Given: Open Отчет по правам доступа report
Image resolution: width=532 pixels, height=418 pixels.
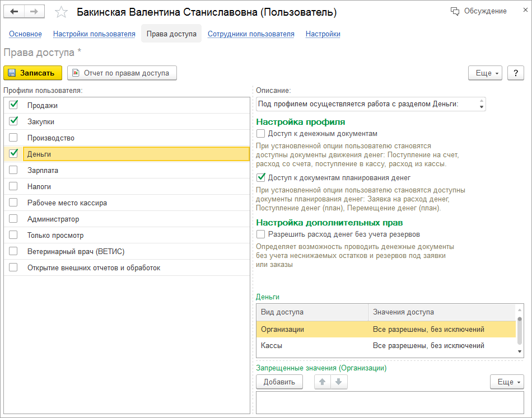Looking at the screenshot, I should click(122, 73).
